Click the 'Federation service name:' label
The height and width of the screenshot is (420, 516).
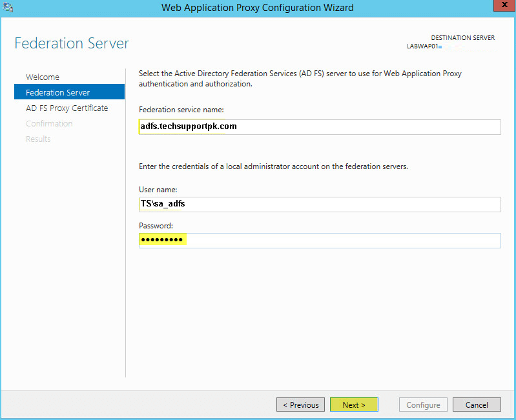(x=181, y=110)
